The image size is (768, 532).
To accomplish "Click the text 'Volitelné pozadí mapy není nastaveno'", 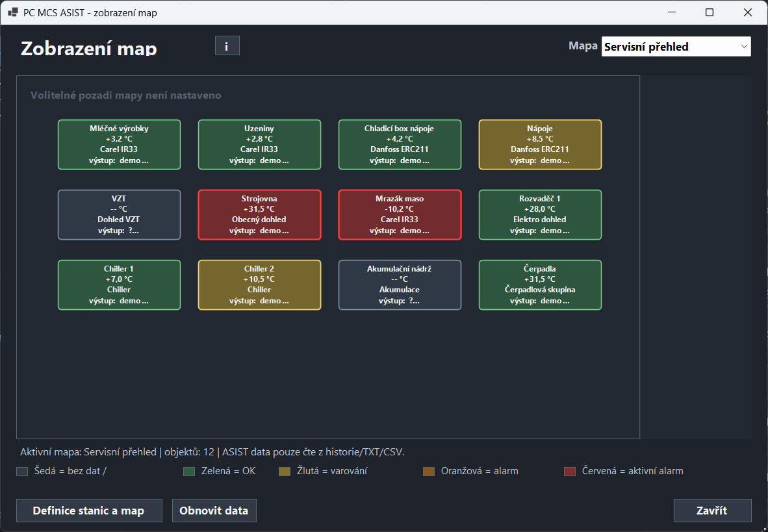I will (126, 95).
